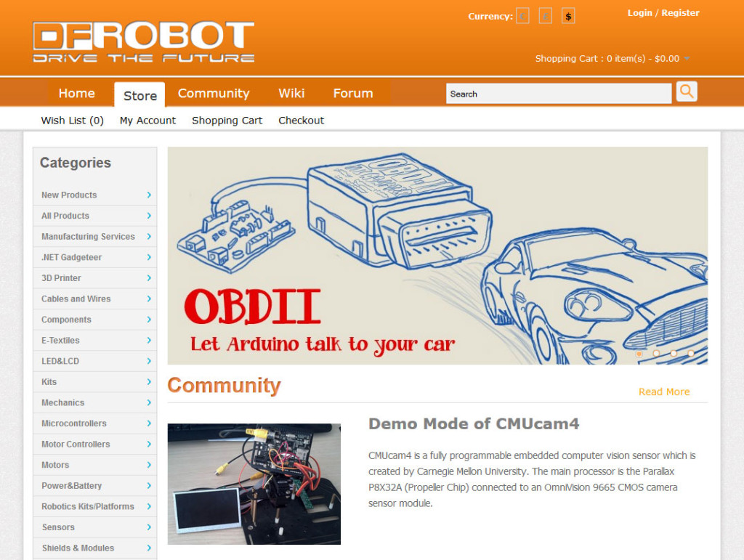The width and height of the screenshot is (744, 560).
Task: Expand the Kits category chevron
Action: 149,382
